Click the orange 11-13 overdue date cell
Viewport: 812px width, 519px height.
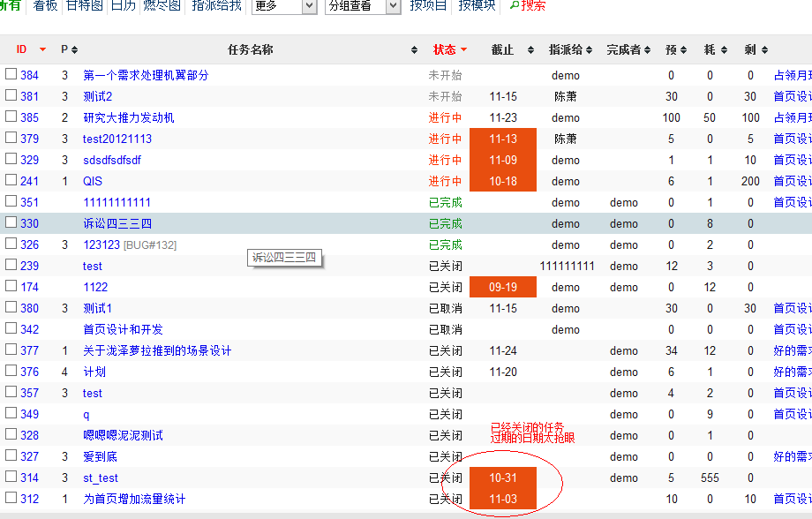click(503, 139)
